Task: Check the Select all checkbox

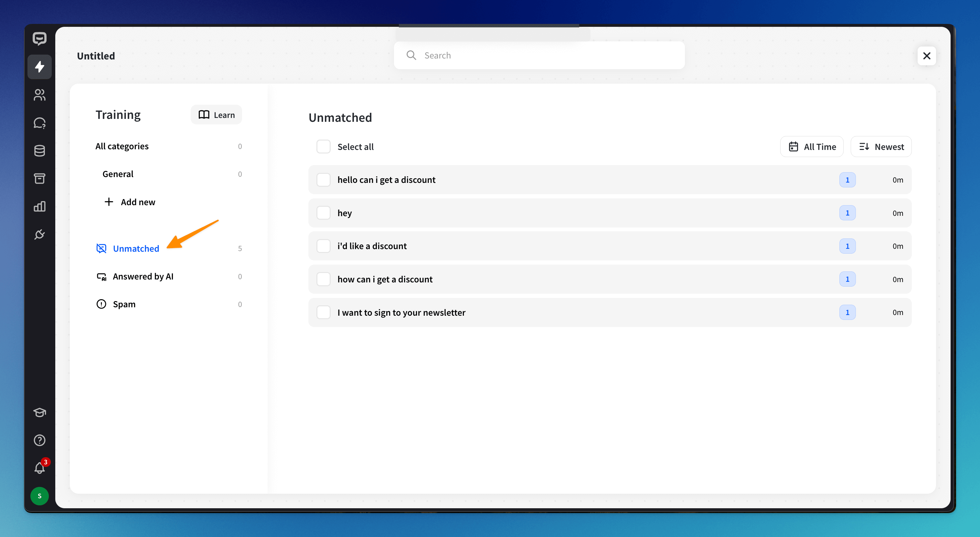Action: point(323,146)
